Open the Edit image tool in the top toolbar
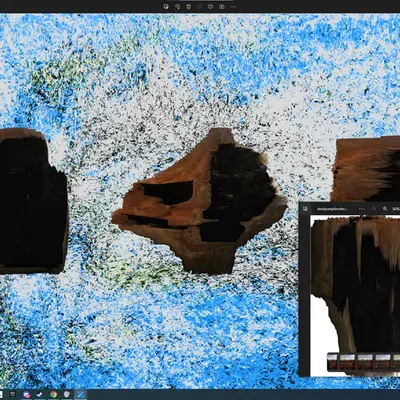This screenshot has width=400, height=400. [166, 7]
